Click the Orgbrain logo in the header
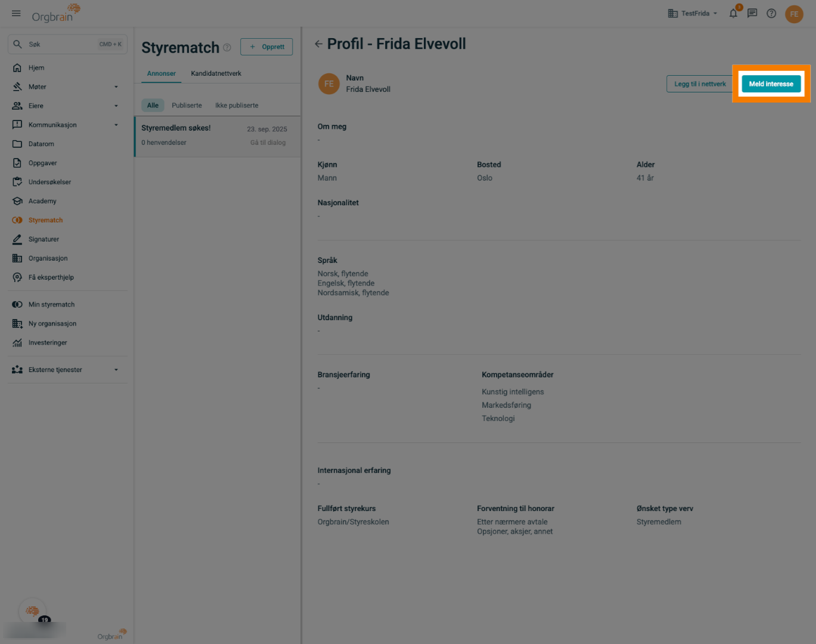816x644 pixels. coord(56,13)
